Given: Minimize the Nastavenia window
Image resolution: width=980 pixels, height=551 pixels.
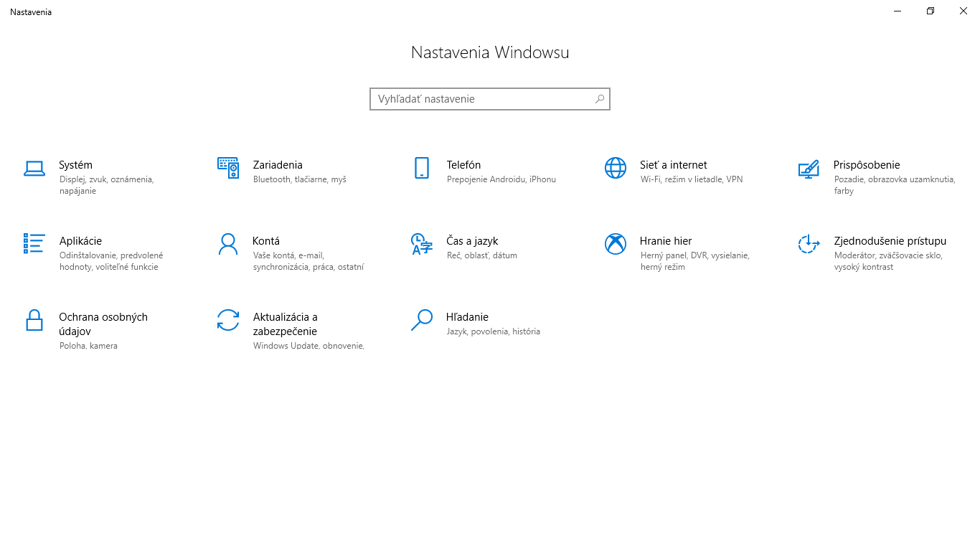Looking at the screenshot, I should 897,11.
